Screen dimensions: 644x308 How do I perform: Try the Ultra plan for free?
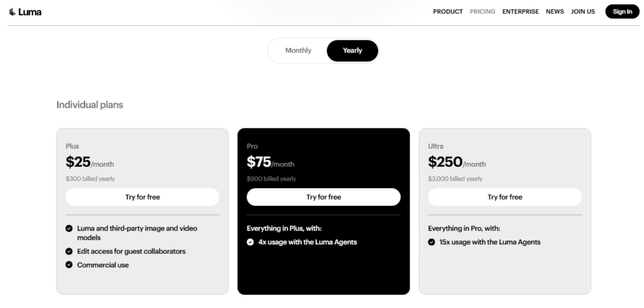[x=505, y=197]
